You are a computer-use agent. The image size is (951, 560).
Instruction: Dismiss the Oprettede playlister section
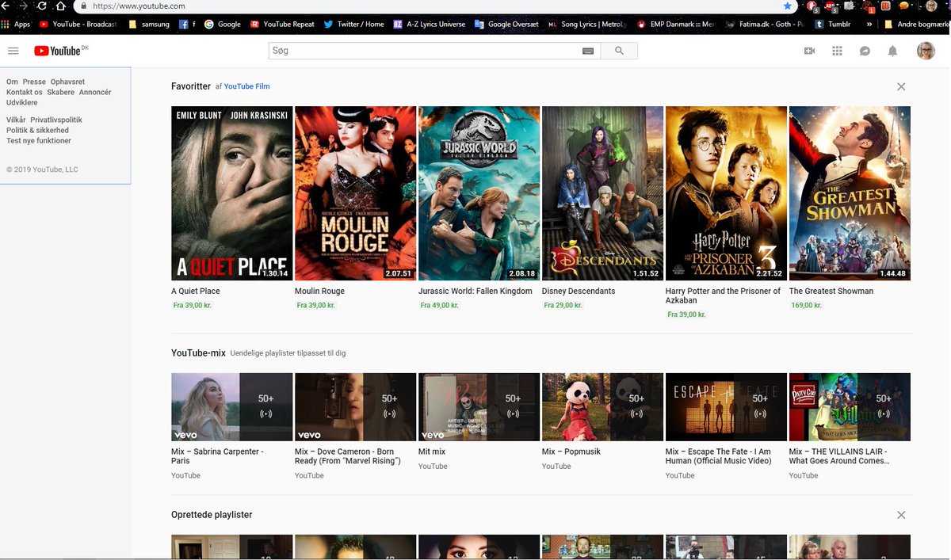coord(901,515)
